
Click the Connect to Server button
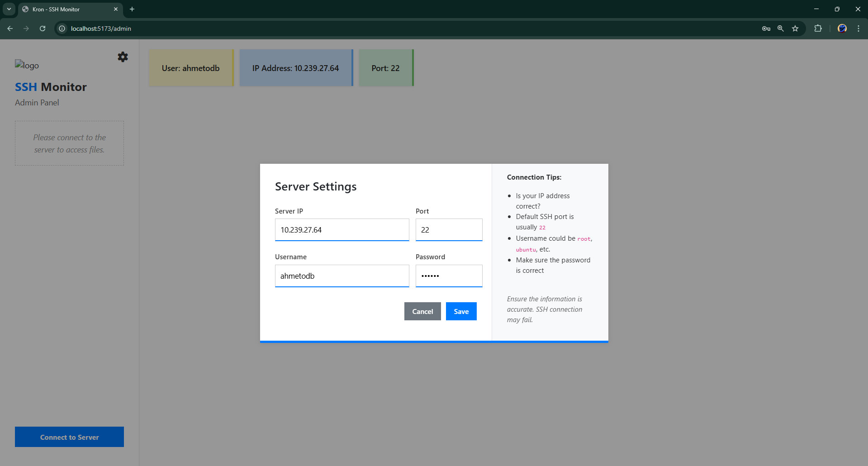pyautogui.click(x=69, y=437)
